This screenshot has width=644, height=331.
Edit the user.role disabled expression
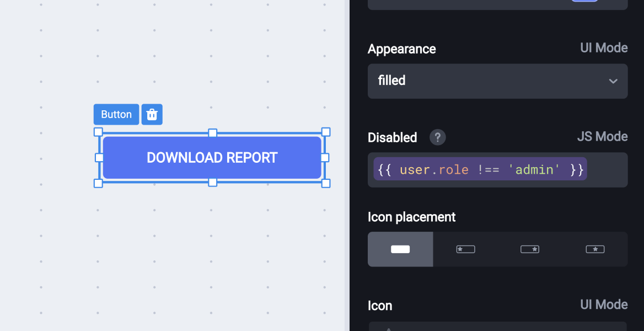[479, 169]
